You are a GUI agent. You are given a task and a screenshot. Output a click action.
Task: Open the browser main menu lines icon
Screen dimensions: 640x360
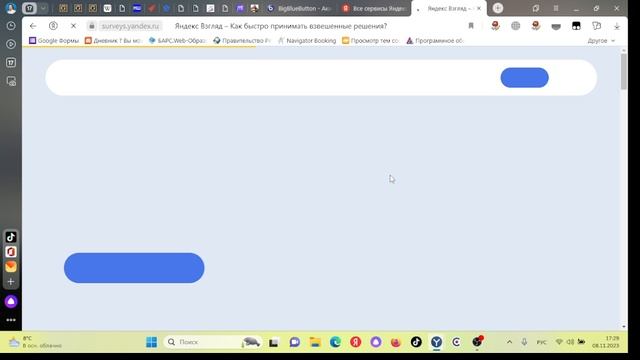(x=556, y=8)
